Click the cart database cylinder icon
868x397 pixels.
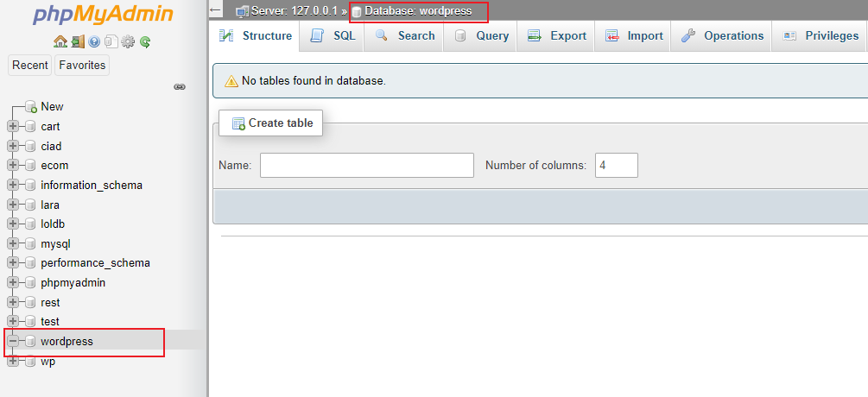pos(30,127)
